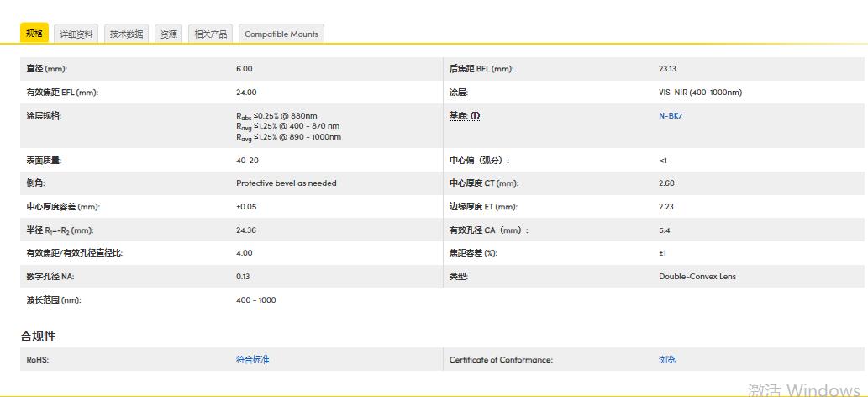Go to the 相关产品 tab
868x397 pixels.
click(x=210, y=34)
